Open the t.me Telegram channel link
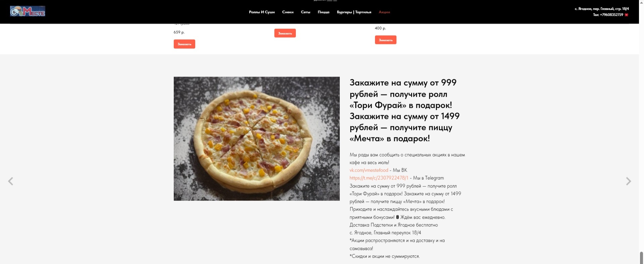This screenshot has height=264, width=644. point(379,178)
